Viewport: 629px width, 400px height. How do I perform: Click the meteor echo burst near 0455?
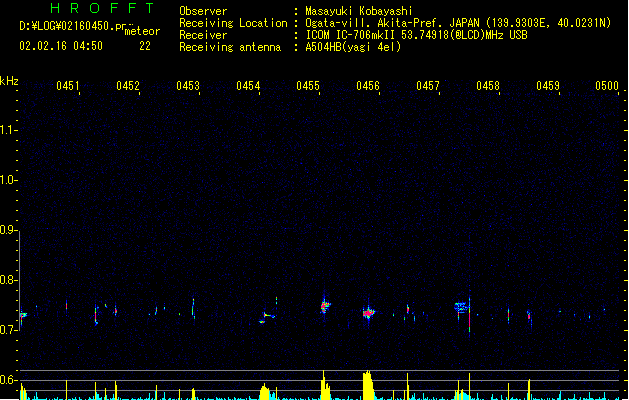coord(325,307)
